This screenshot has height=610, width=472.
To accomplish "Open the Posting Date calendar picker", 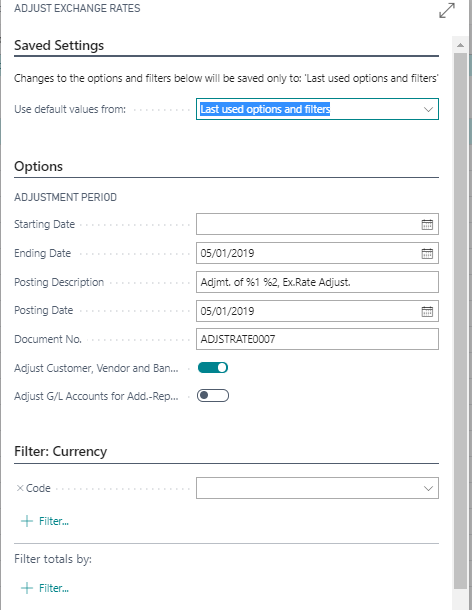I will [427, 311].
